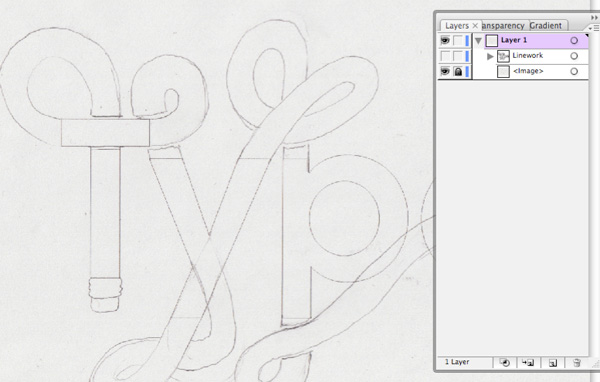Image resolution: width=600 pixels, height=382 pixels.
Task: Select the <Image> sublayer name
Action: [x=528, y=71]
